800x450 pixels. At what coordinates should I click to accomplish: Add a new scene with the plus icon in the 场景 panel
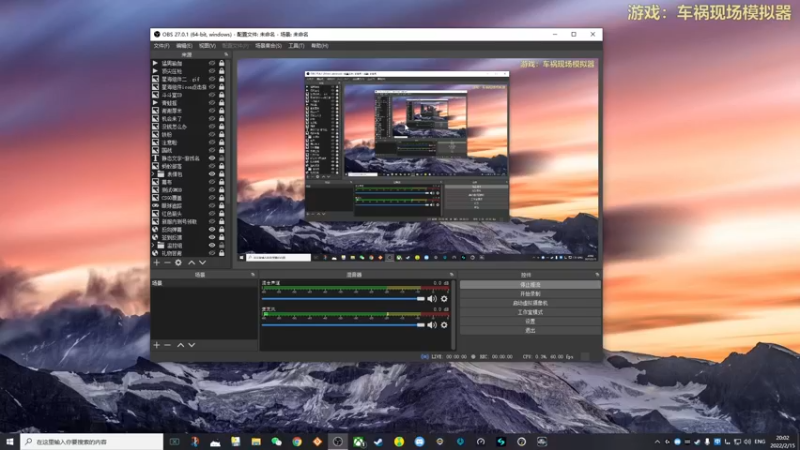coord(157,345)
